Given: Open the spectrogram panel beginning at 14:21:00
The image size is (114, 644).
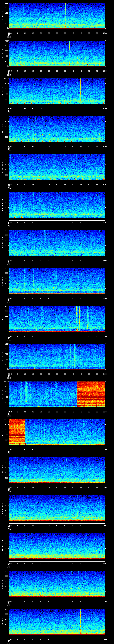Looking at the screenshot, I should click(57, 280).
